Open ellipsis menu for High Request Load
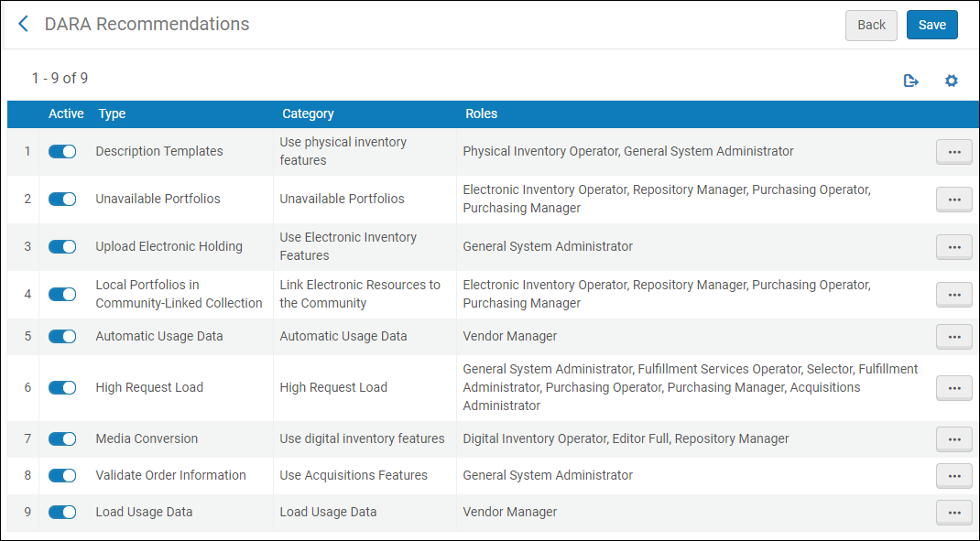 (953, 388)
